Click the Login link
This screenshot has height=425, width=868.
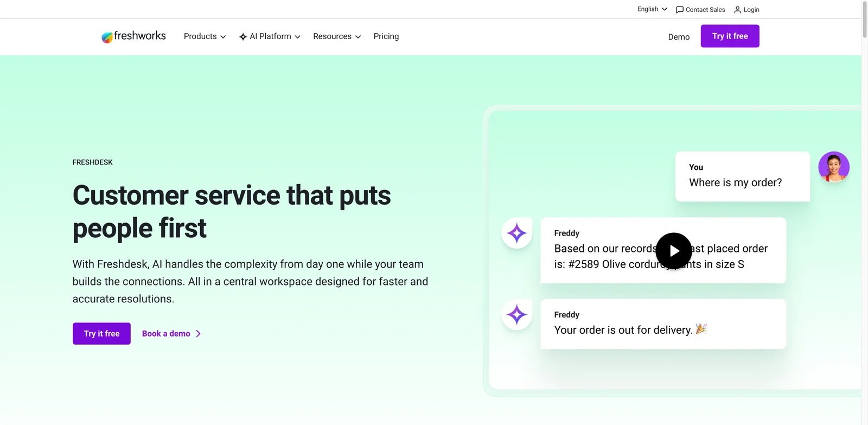pos(746,10)
